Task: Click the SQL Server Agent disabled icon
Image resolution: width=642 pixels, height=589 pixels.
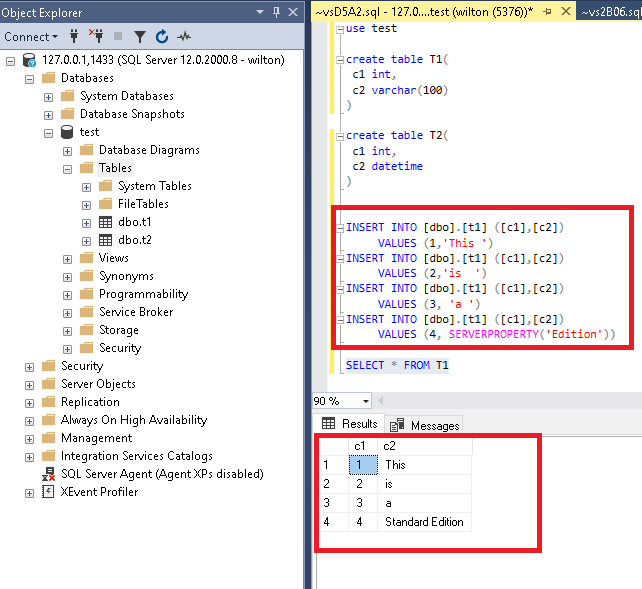Action: 48,474
